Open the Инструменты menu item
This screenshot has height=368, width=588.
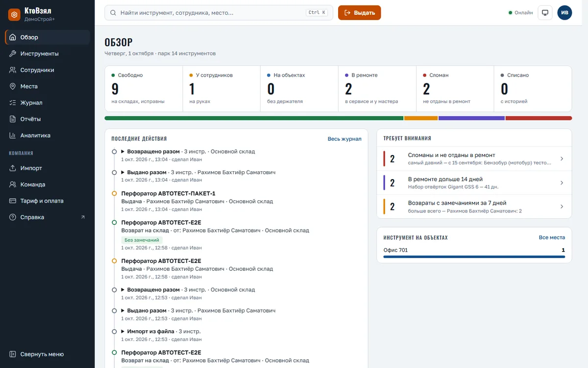(48, 53)
